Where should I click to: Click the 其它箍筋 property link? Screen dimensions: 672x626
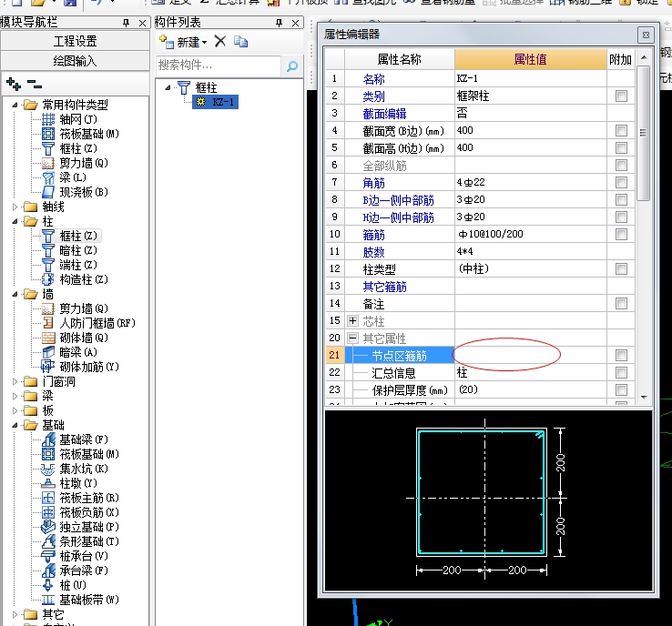point(384,287)
